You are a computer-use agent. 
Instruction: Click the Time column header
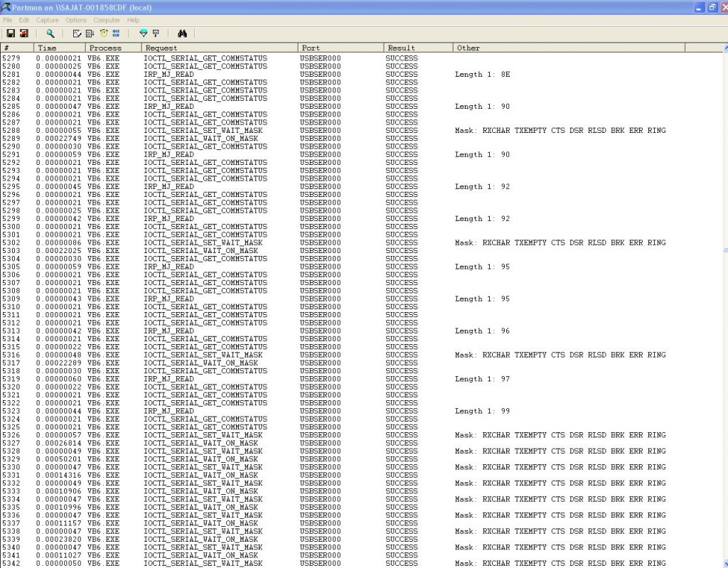(x=60, y=48)
